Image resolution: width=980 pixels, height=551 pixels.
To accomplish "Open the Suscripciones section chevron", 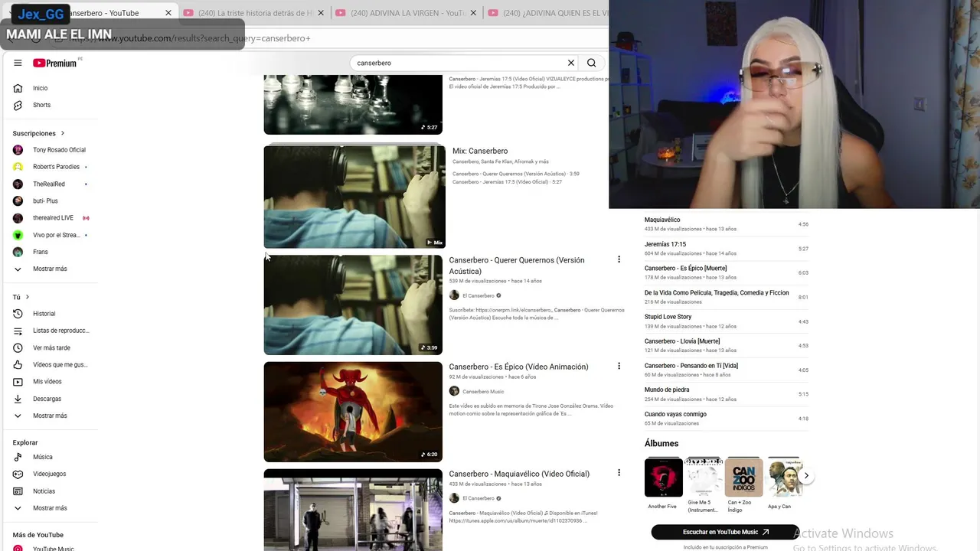I will pos(62,133).
